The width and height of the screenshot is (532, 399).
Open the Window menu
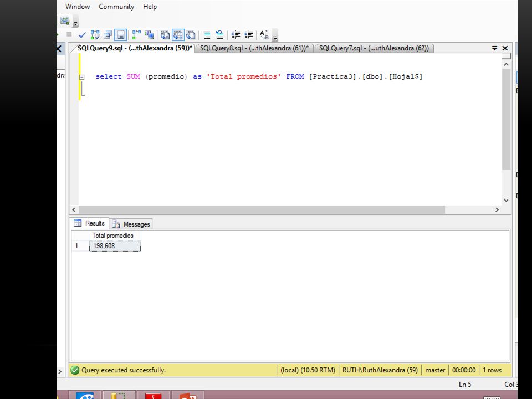[x=78, y=7]
